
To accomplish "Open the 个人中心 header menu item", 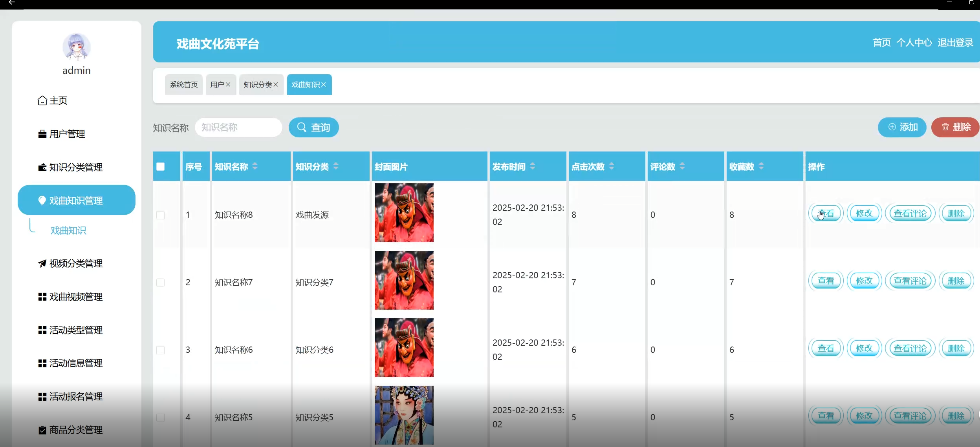I will pos(914,42).
